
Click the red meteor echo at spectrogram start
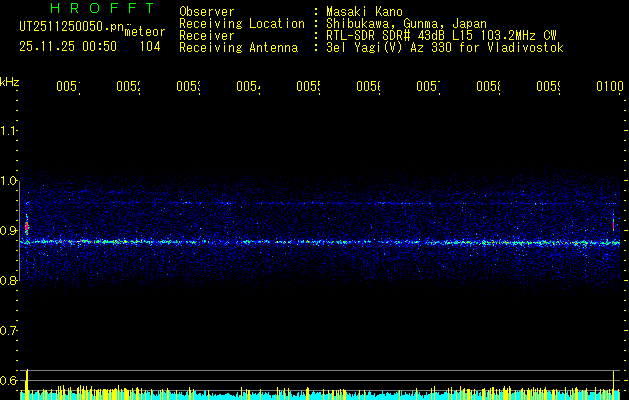pos(26,227)
